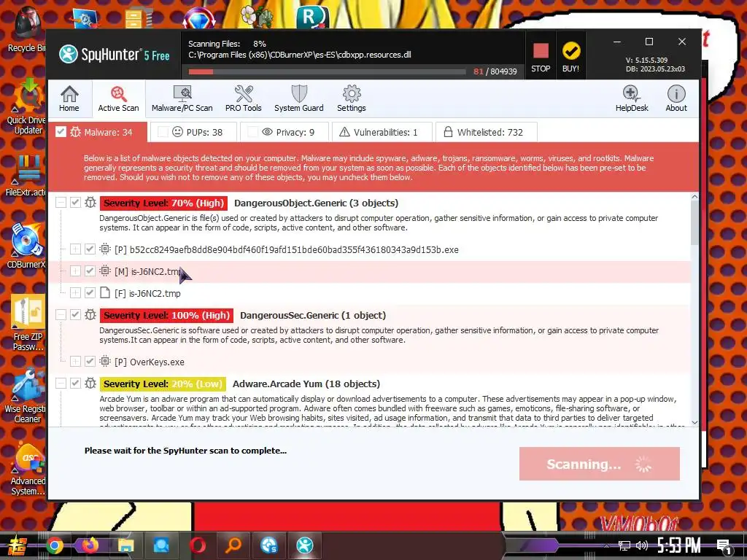747x560 pixels.
Task: Open Free ZIP Password desktop shortcut
Action: (28, 323)
